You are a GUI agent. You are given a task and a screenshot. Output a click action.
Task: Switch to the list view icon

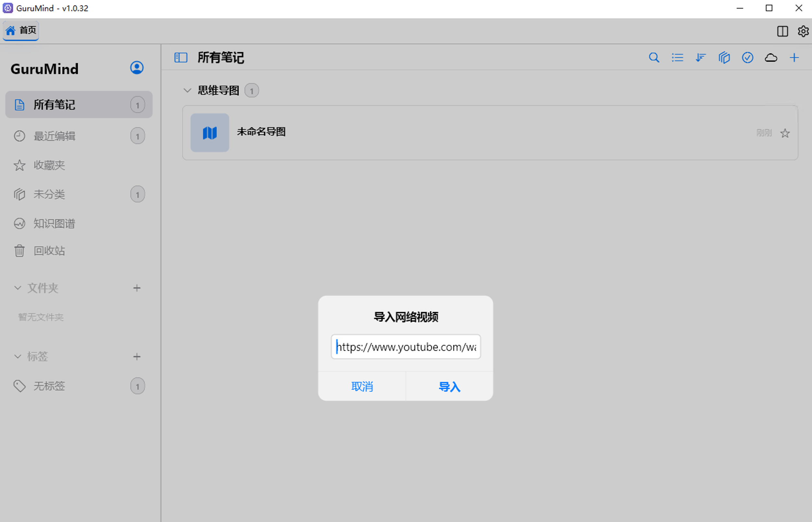(x=677, y=58)
